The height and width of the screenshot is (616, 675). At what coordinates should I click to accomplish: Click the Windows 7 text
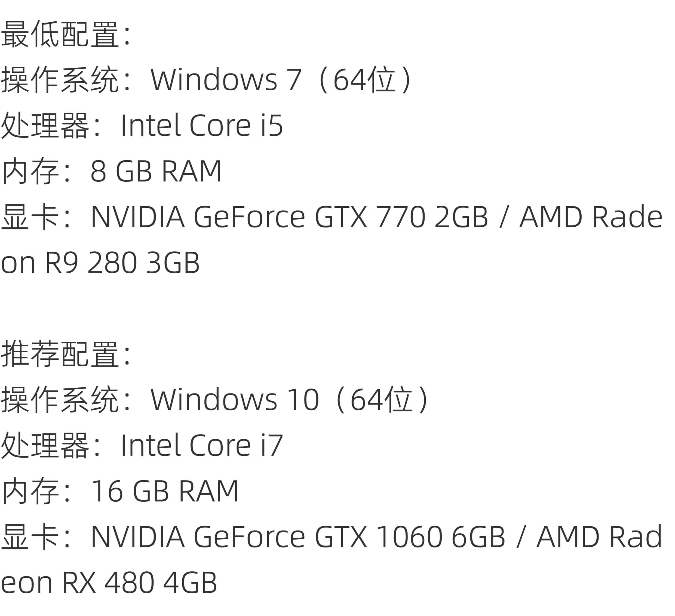(226, 80)
